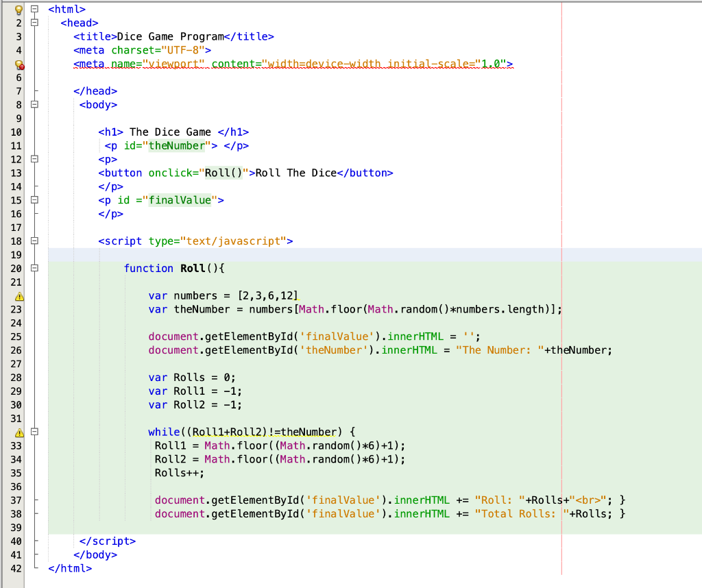Collapse the html tag fold marker
The image size is (702, 588).
pyautogui.click(x=34, y=9)
